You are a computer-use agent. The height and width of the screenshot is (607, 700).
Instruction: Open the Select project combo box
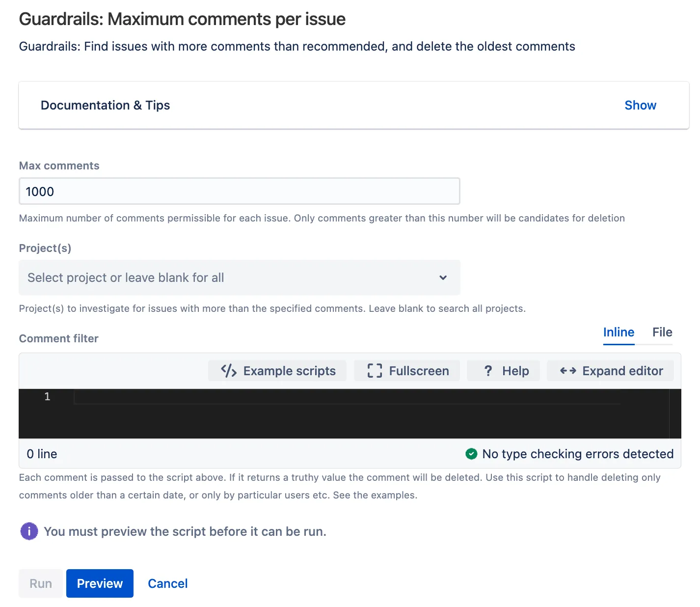240,277
